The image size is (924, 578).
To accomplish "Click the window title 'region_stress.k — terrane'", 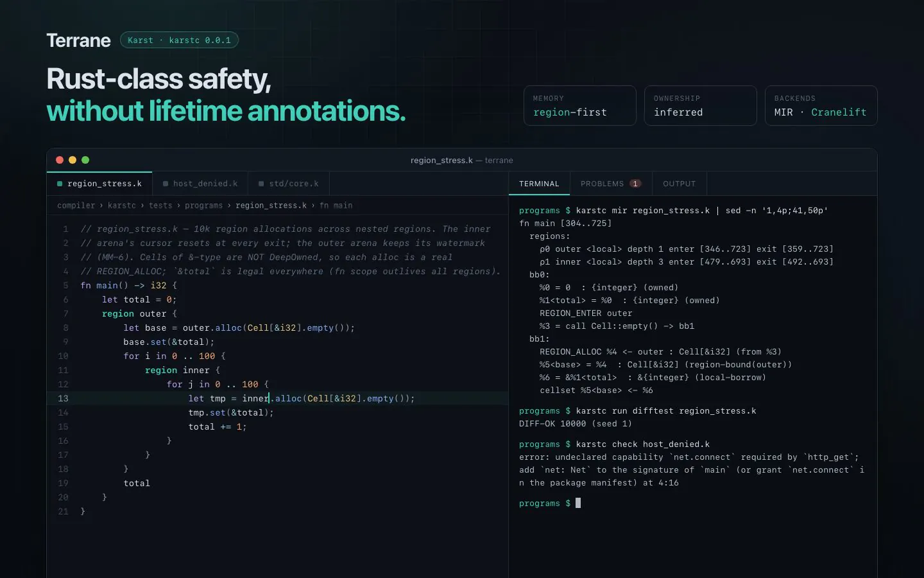I will [462, 161].
